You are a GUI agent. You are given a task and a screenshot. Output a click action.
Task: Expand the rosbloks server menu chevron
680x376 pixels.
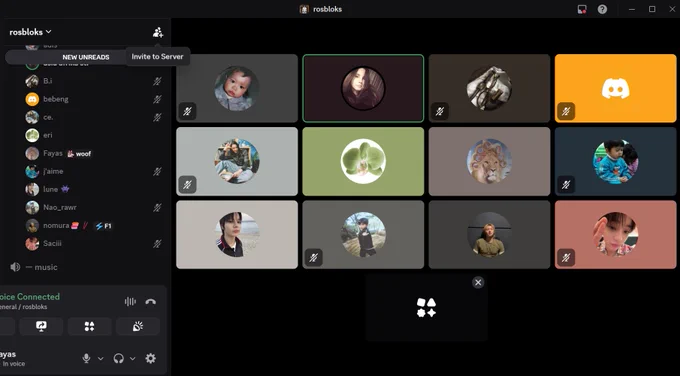tap(49, 32)
